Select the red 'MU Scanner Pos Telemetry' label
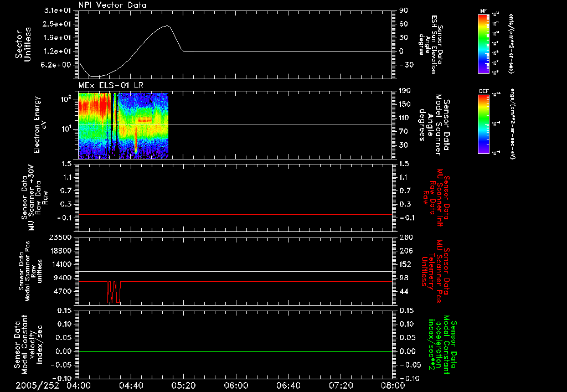 pos(435,271)
